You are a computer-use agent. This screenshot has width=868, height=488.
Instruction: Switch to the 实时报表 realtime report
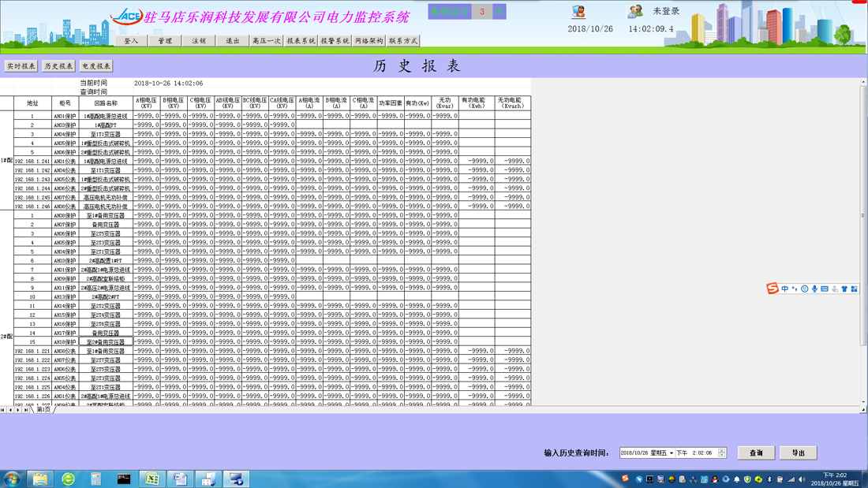pos(21,66)
